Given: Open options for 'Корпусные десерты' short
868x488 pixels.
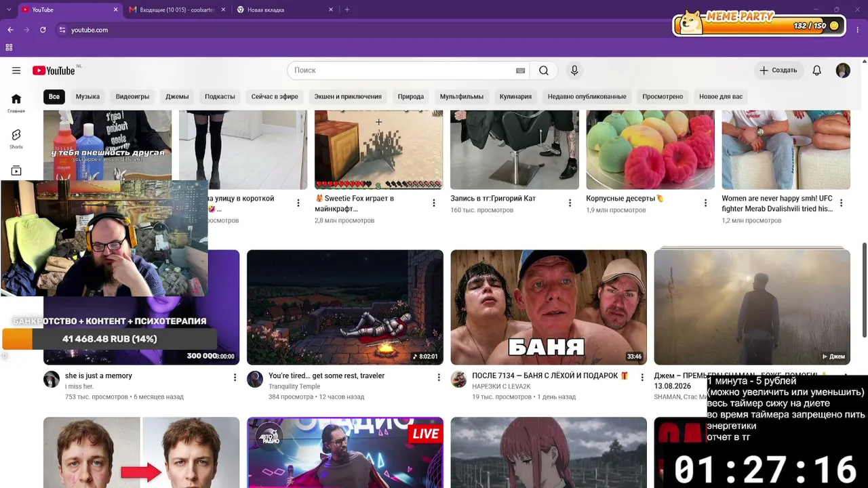Looking at the screenshot, I should tap(705, 203).
